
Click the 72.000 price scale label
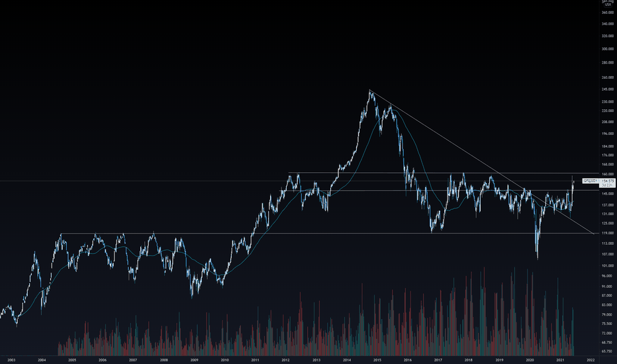[x=608, y=334]
